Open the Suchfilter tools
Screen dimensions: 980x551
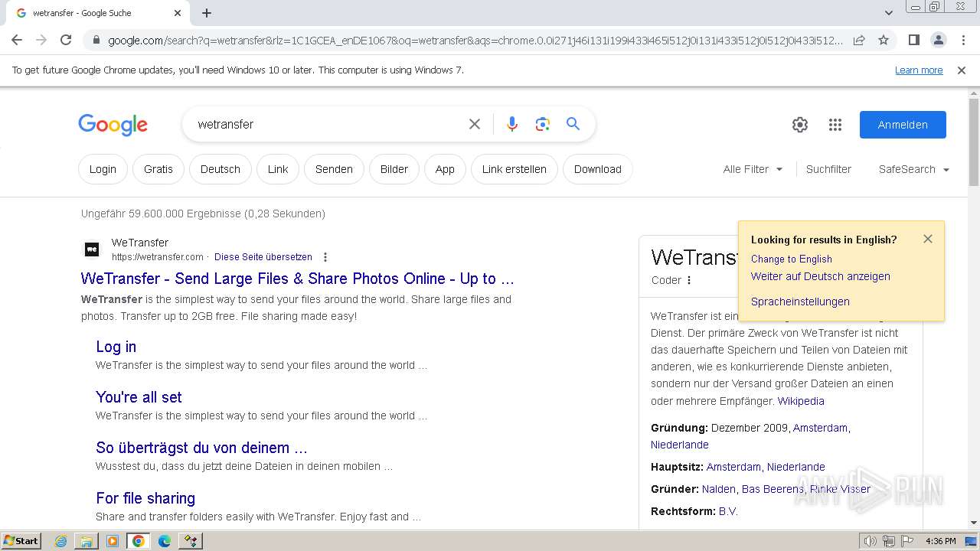[828, 169]
